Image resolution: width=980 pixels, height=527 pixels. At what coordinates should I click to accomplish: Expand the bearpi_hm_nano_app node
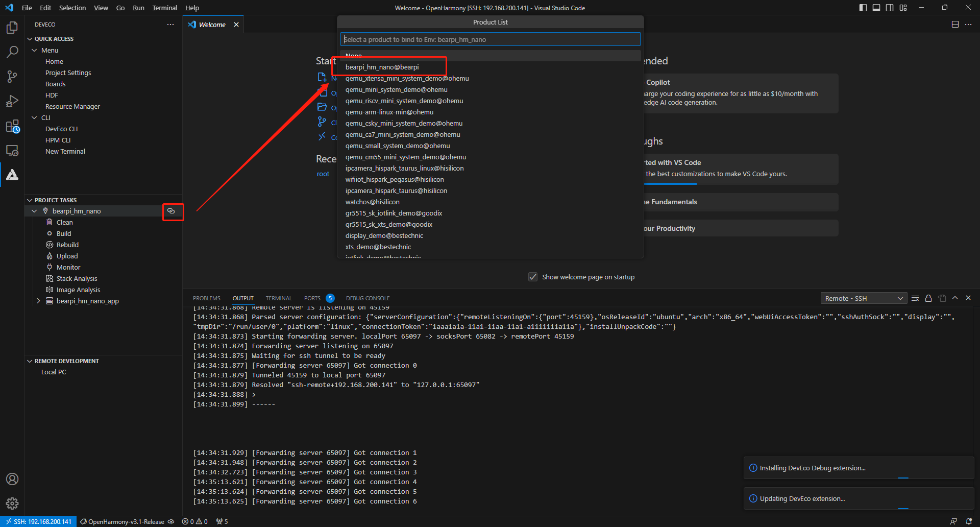[38, 301]
